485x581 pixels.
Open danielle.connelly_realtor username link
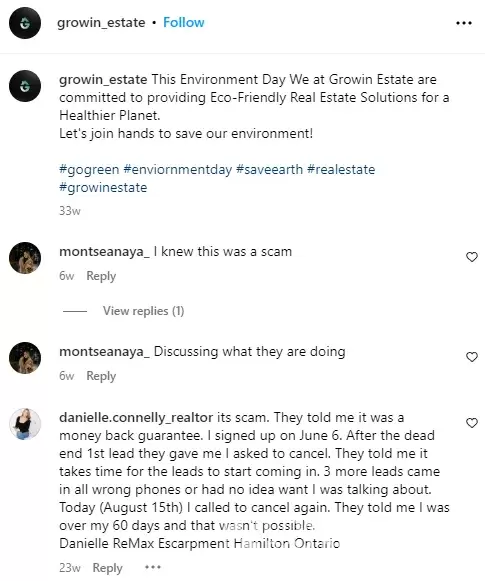coord(136,418)
